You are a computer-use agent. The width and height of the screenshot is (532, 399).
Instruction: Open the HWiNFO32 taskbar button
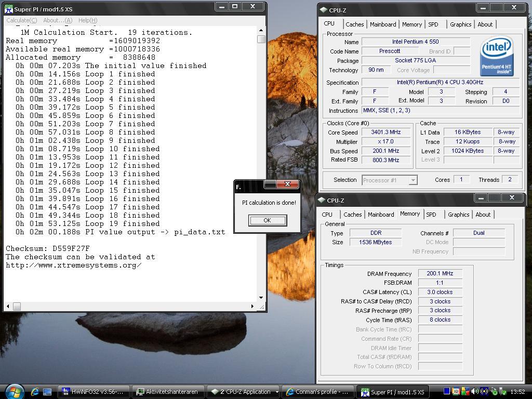pyautogui.click(x=94, y=392)
